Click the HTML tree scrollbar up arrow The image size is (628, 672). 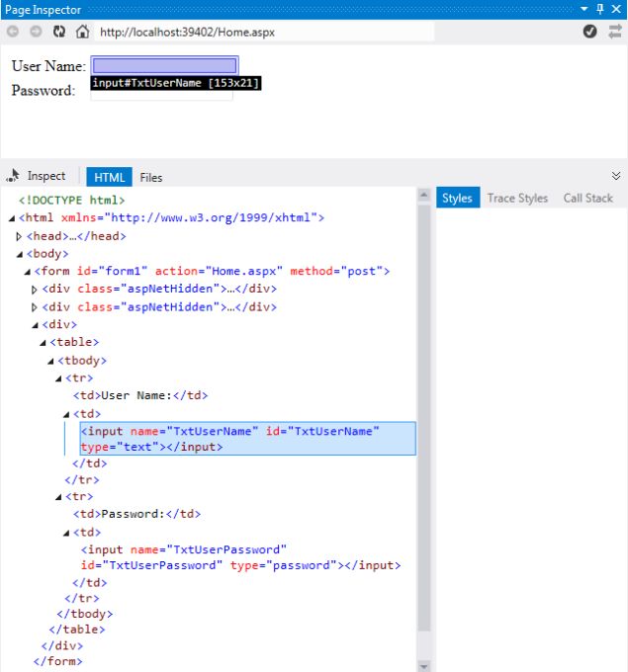[424, 195]
